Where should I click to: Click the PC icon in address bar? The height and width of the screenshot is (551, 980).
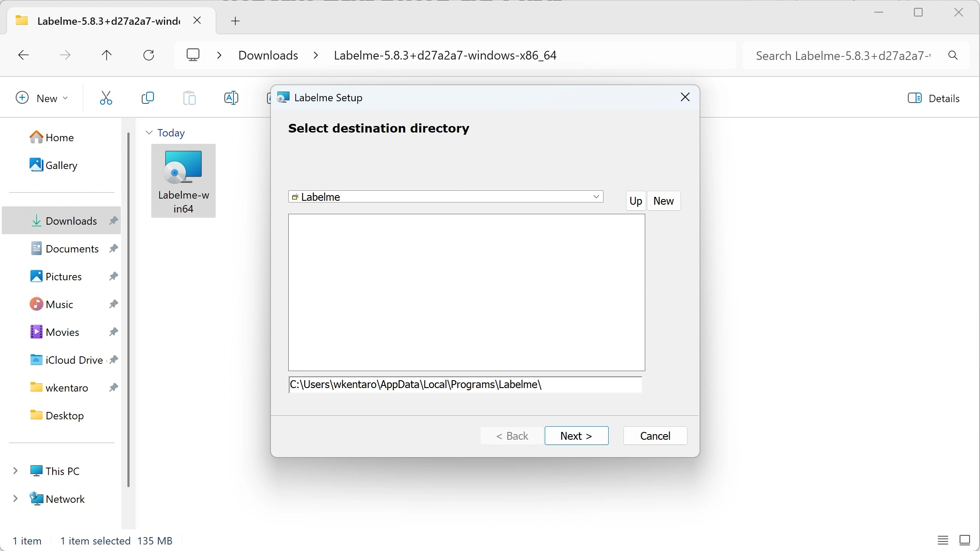click(193, 55)
